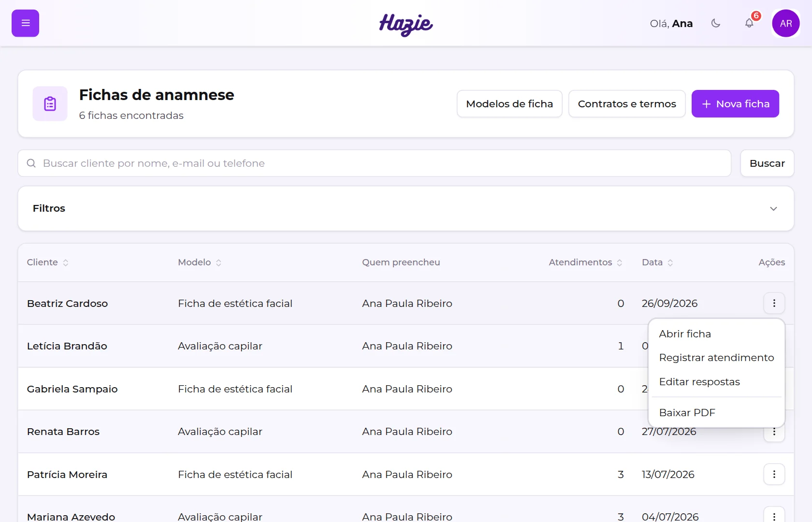Open the hamburger menu button

pyautogui.click(x=25, y=23)
